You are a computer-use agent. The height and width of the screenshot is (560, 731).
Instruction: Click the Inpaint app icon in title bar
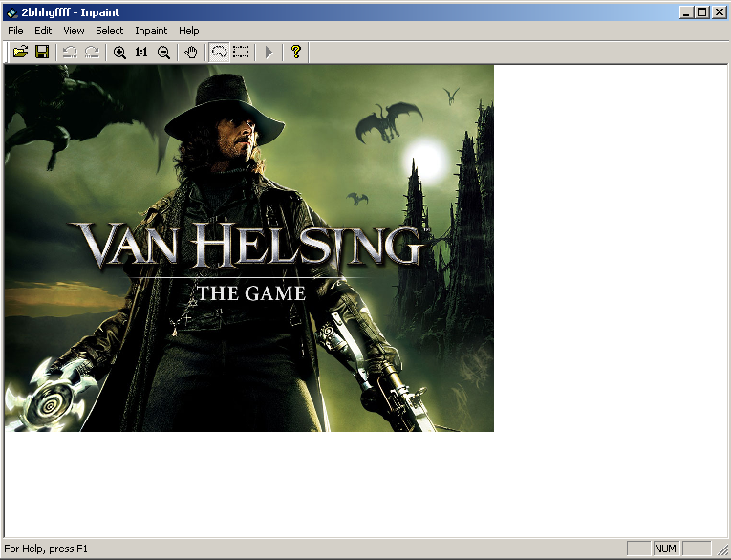coord(12,12)
